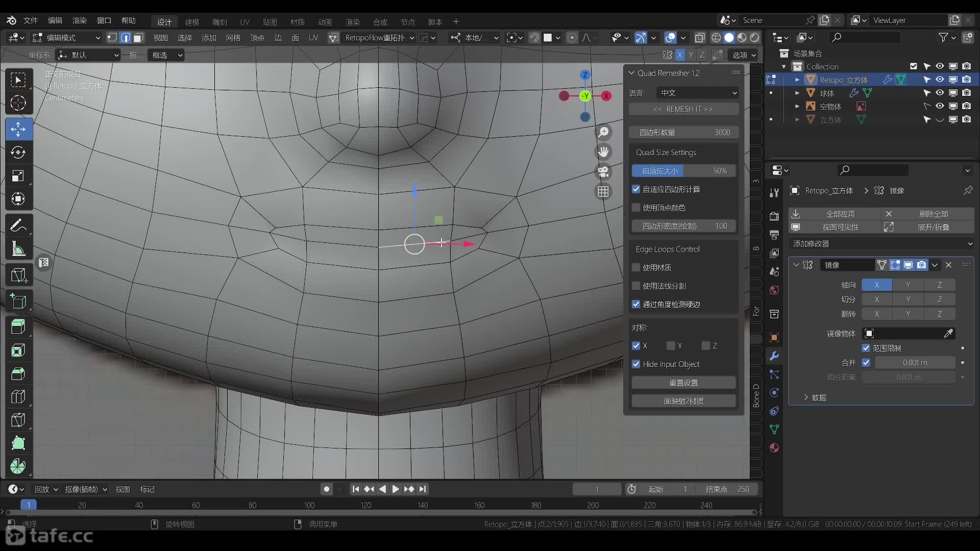This screenshot has width=980, height=551.
Task: Click the pan view hand icon
Action: click(x=603, y=152)
